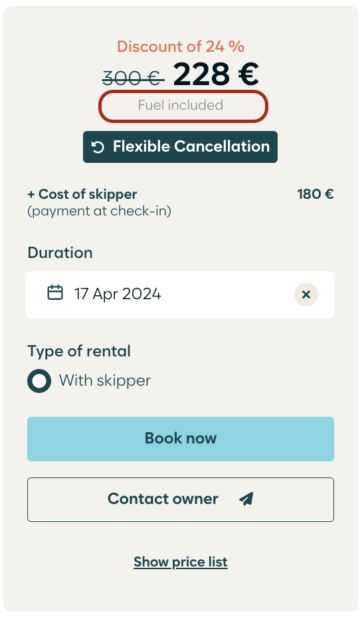
Task: Click the Fuel included label
Action: pyautogui.click(x=181, y=105)
